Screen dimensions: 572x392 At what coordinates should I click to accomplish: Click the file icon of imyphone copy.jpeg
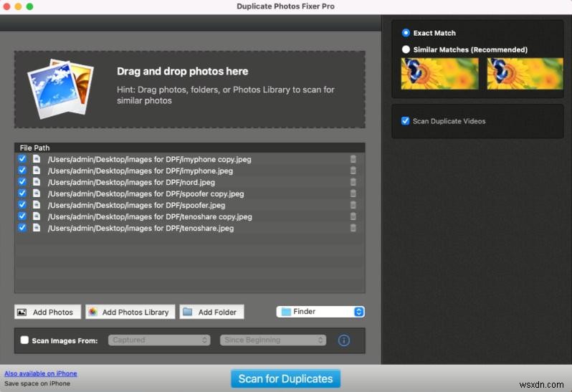coord(37,158)
